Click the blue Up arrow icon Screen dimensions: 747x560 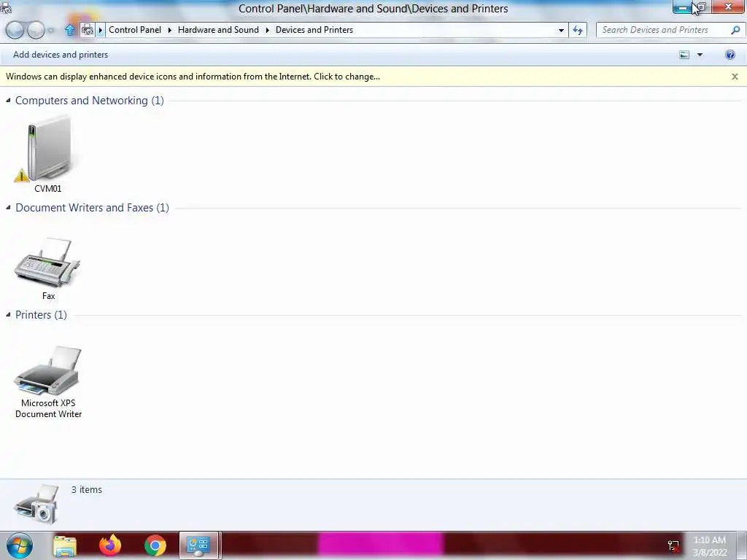69,30
